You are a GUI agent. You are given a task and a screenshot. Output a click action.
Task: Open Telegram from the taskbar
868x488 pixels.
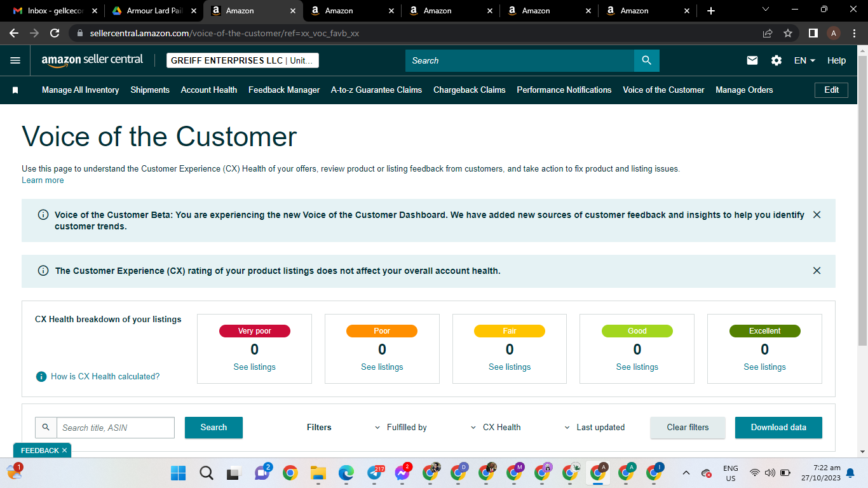[375, 473]
